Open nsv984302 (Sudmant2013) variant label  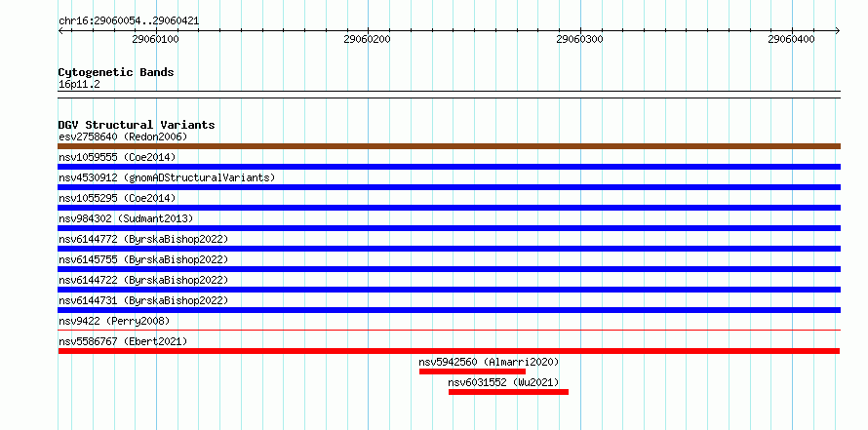tap(126, 218)
